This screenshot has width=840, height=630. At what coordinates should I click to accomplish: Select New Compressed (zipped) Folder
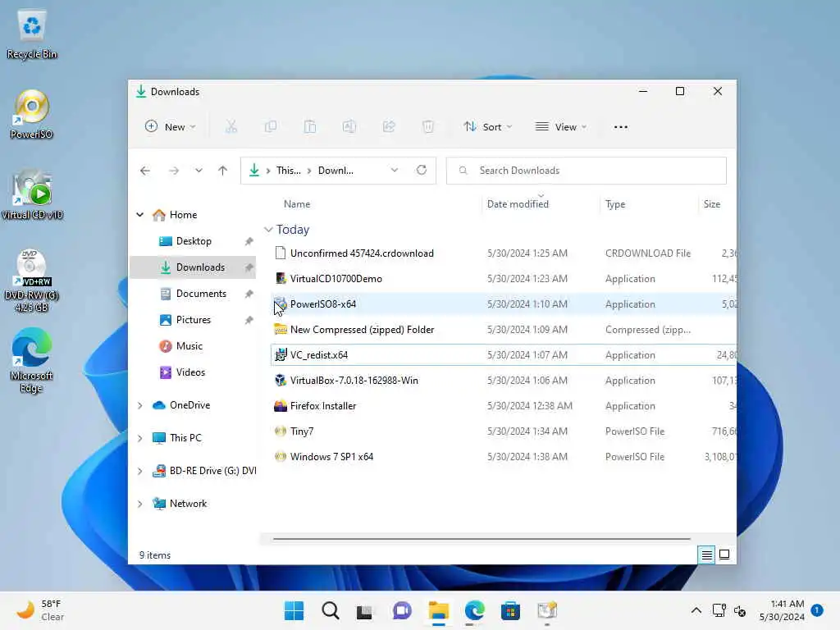pos(503,330)
